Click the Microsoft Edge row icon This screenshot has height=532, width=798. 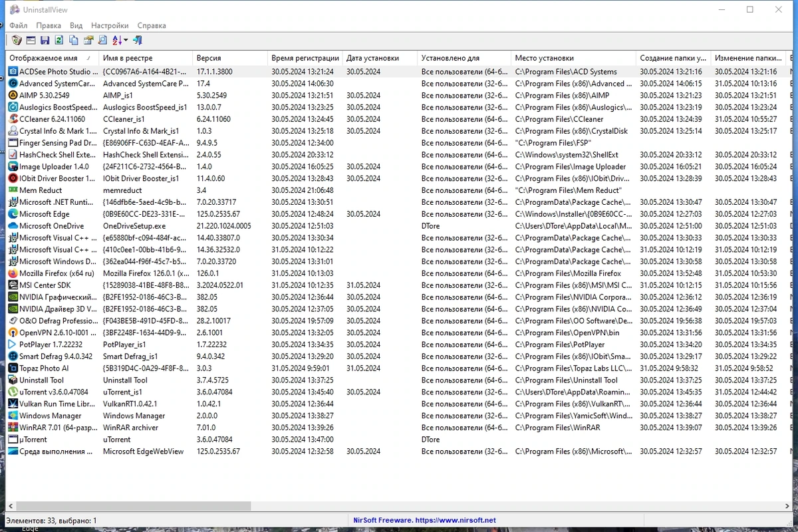[13, 214]
